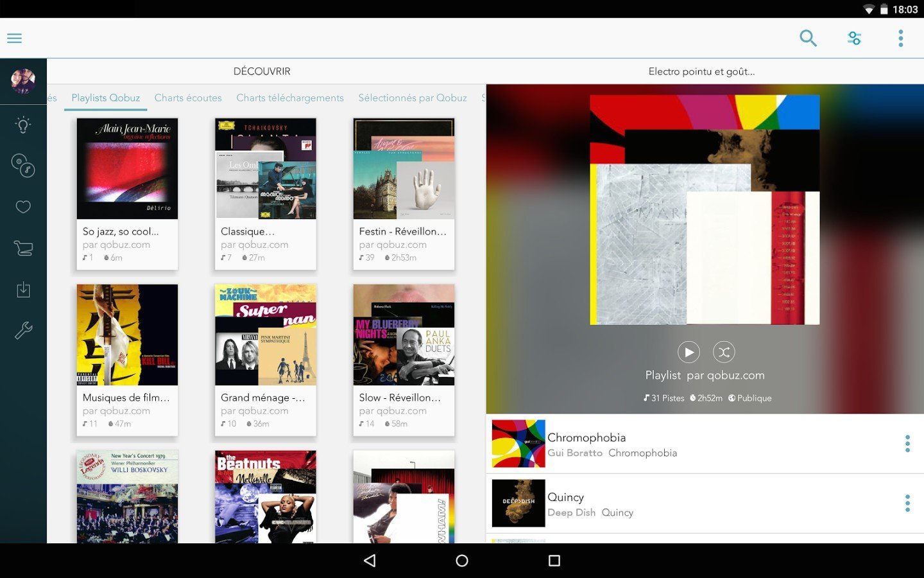Image resolution: width=924 pixels, height=578 pixels.
Task: Select the Quincy track title
Action: (x=565, y=497)
